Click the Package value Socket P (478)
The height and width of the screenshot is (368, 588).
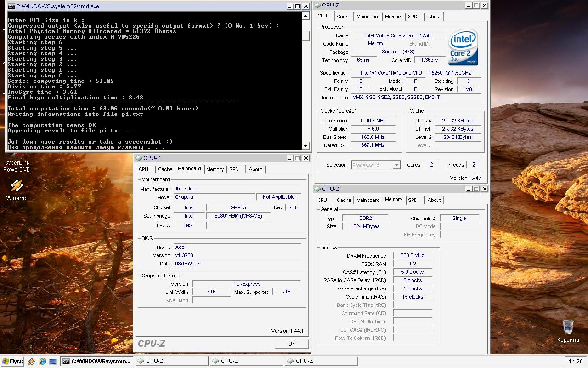398,52
